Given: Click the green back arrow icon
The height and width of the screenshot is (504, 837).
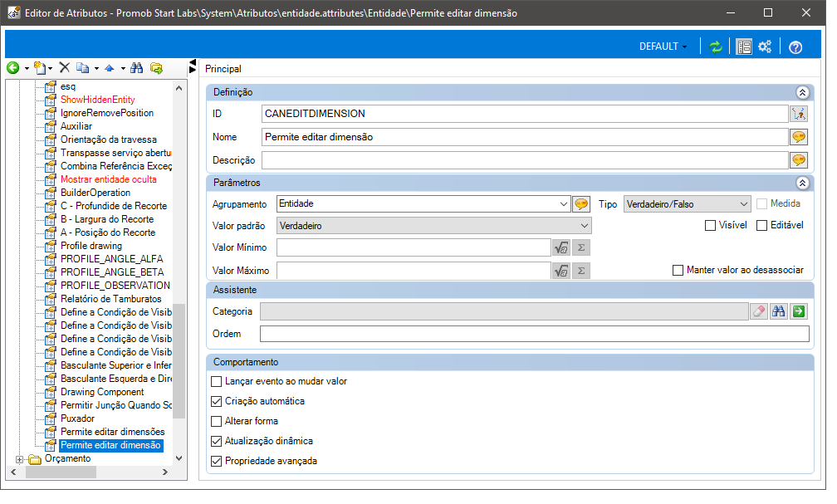Looking at the screenshot, I should [12, 68].
